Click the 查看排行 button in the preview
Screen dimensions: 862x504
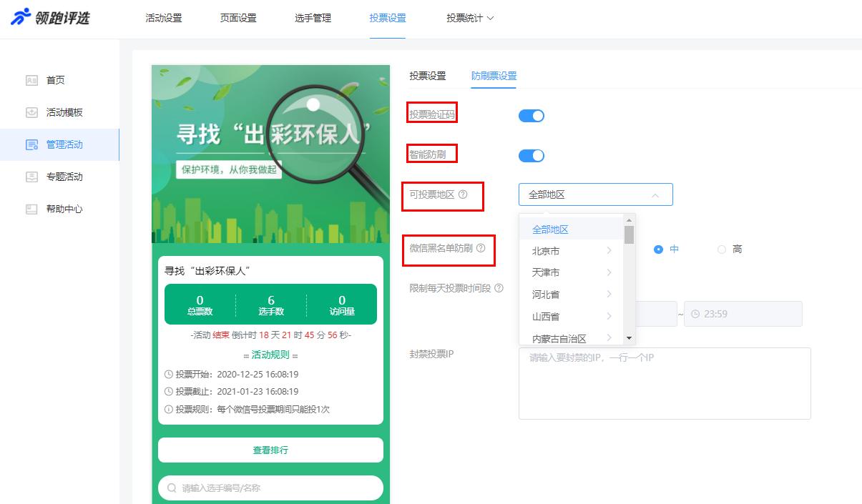[270, 450]
